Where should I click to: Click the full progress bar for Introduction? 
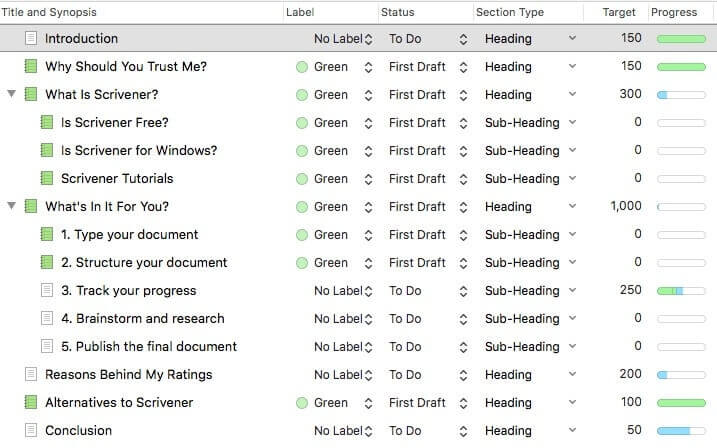click(x=681, y=39)
